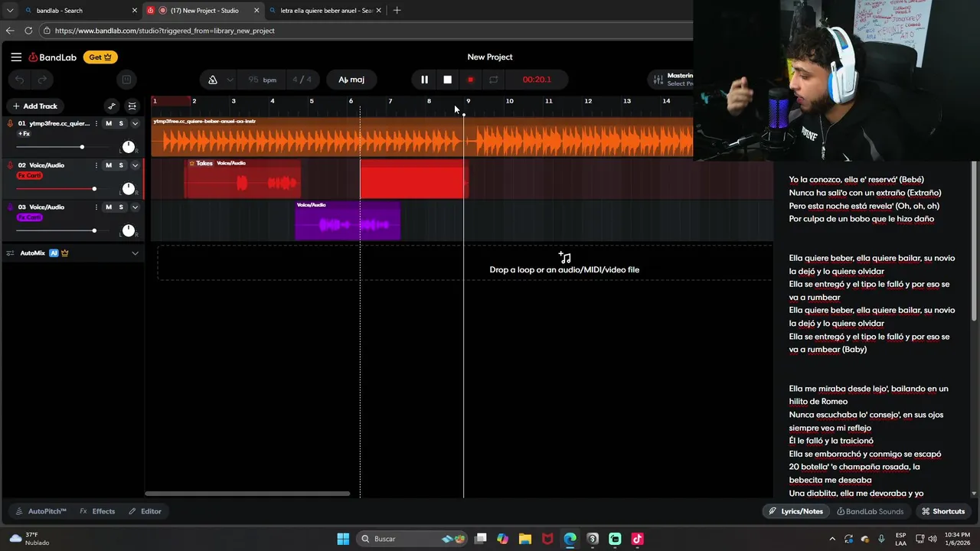Open the Shortcuts panel
Screen dimensions: 980x551
[943, 511]
